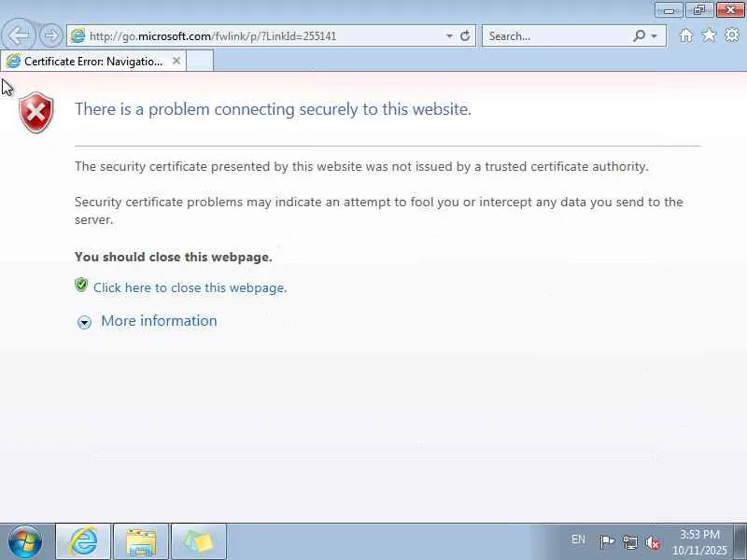Open the third pinned taskbar application
Screen dimensions: 747x560
pos(199,542)
